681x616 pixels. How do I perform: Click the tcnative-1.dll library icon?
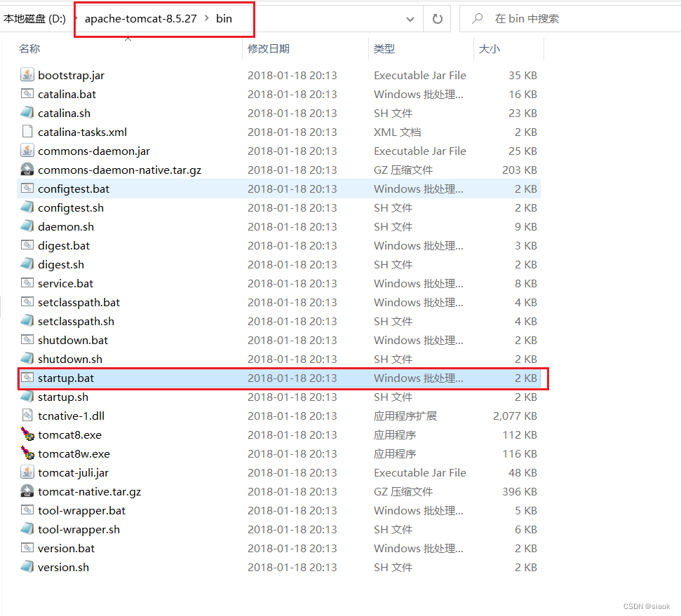(x=27, y=416)
